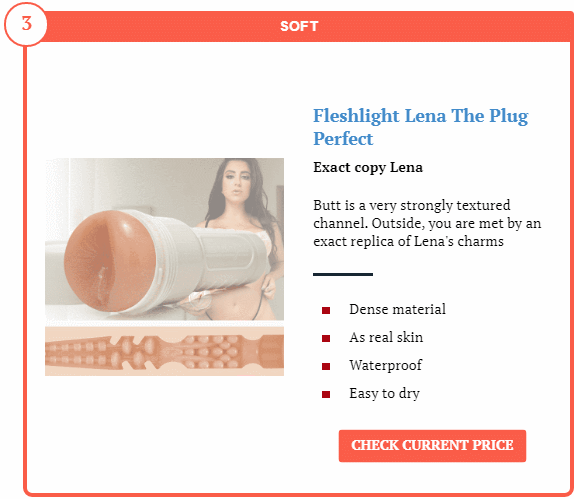Select the Dense material feature text
The width and height of the screenshot is (574, 499).
398,309
